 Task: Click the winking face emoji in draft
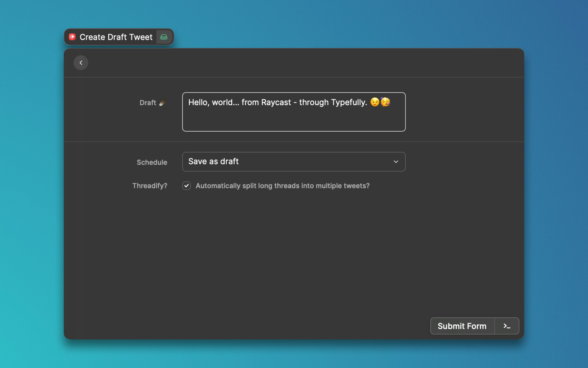click(375, 102)
